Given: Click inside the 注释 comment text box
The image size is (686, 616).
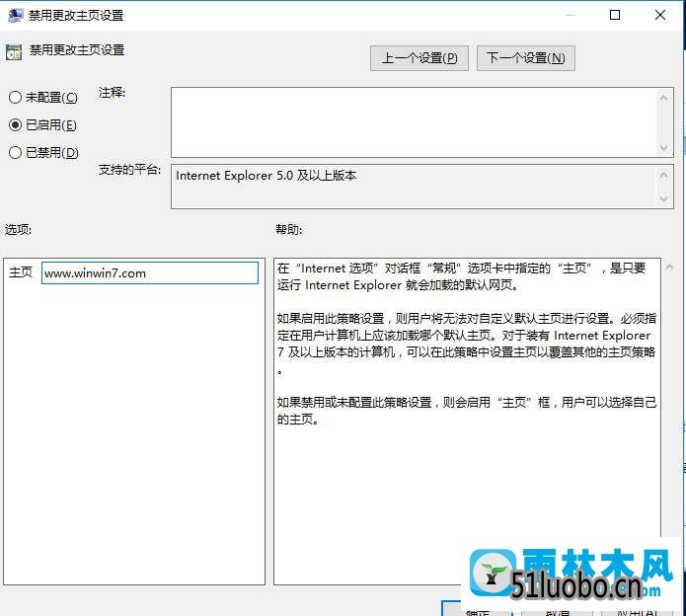Looking at the screenshot, I should tap(413, 120).
